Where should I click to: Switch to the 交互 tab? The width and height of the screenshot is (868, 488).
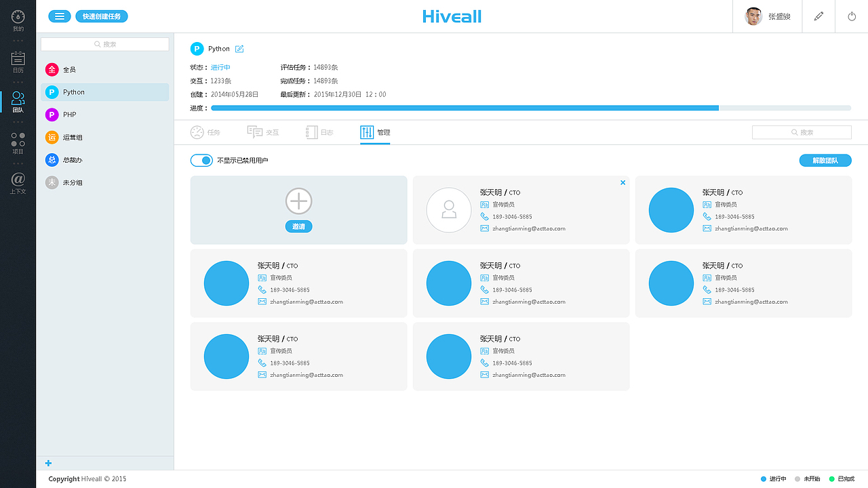pyautogui.click(x=263, y=132)
